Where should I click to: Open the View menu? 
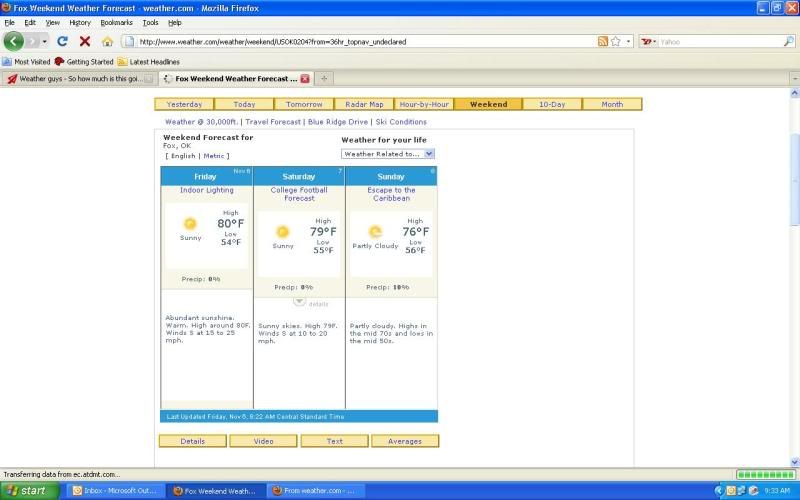(53, 23)
